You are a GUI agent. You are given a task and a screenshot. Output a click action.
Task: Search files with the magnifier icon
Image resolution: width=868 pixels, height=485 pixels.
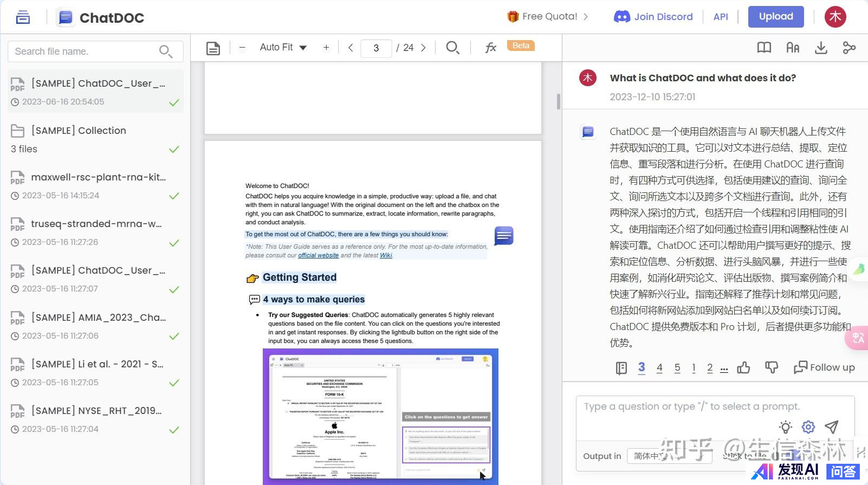[x=166, y=51]
